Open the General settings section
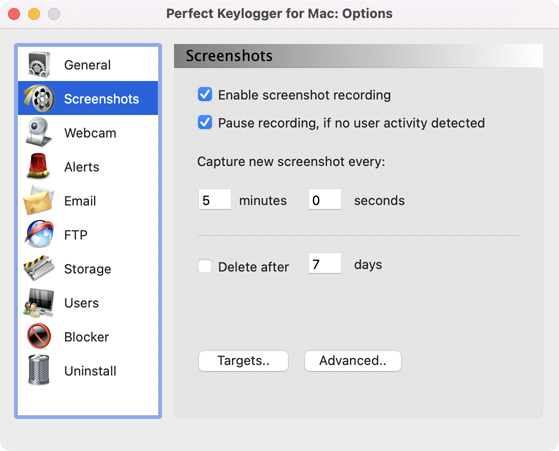559x451 pixels. point(87,65)
